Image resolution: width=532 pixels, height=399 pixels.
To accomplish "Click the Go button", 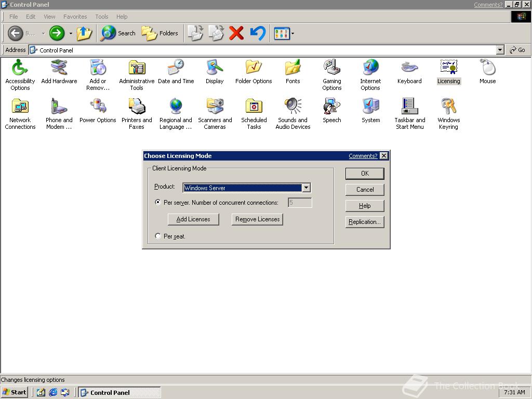I will coord(518,50).
